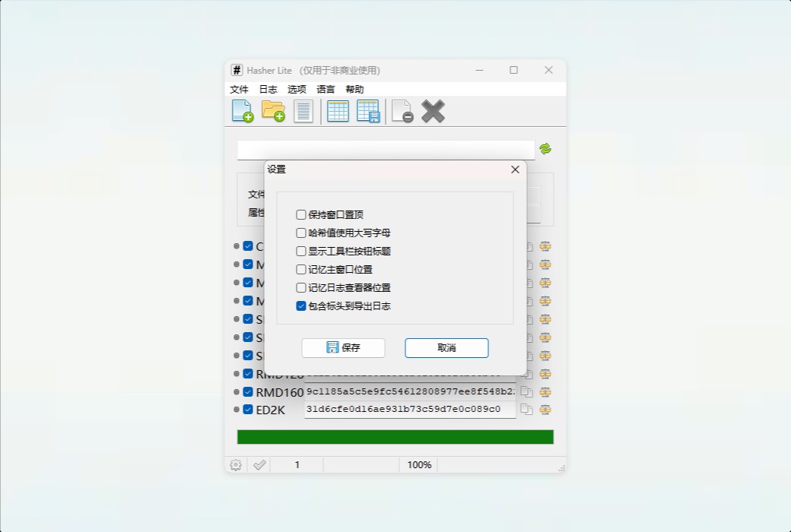Click the copy icon beside the ED2K hash

[x=526, y=410]
